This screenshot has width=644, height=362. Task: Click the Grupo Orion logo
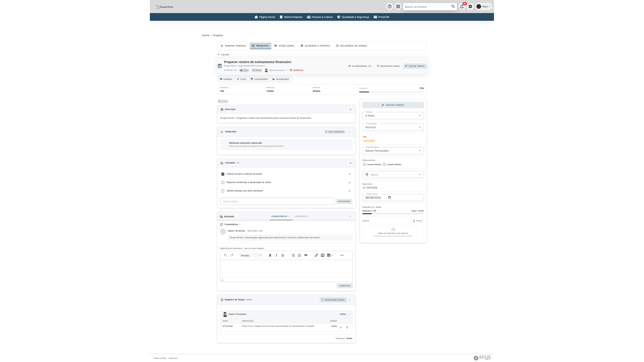coord(164,7)
